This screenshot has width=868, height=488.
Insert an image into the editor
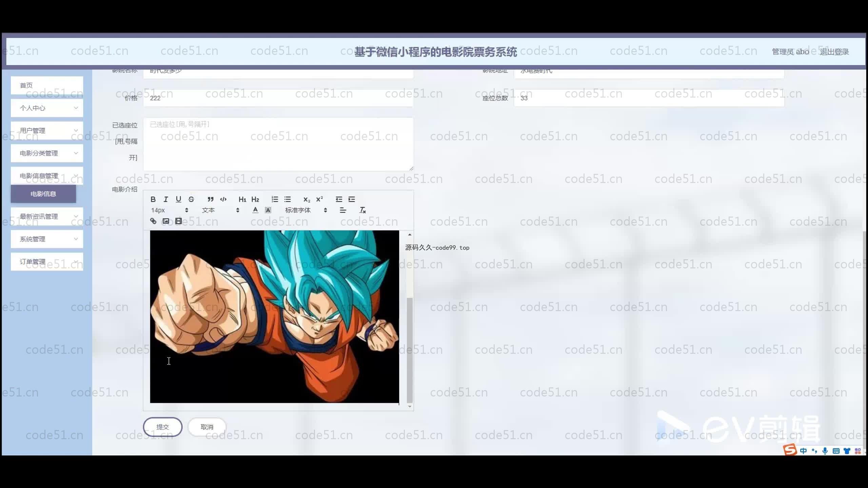tap(166, 221)
